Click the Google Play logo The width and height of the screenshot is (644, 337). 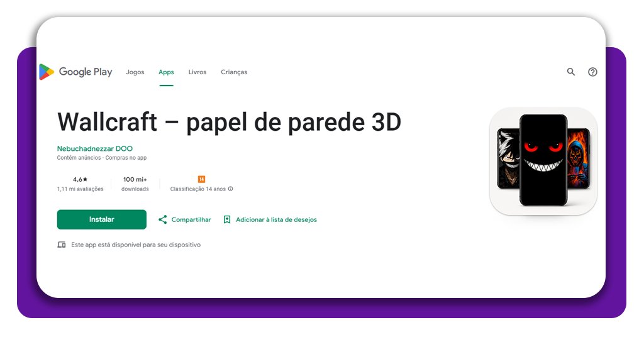75,72
